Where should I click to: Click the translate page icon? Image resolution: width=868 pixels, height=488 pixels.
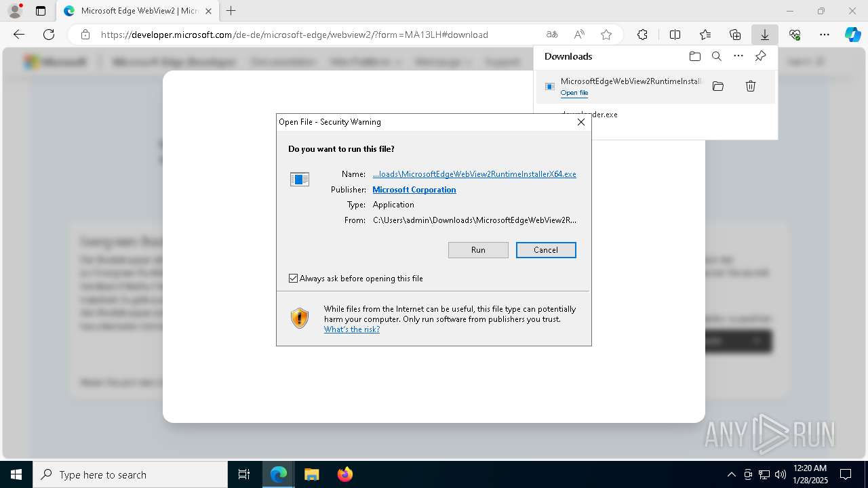pos(552,35)
